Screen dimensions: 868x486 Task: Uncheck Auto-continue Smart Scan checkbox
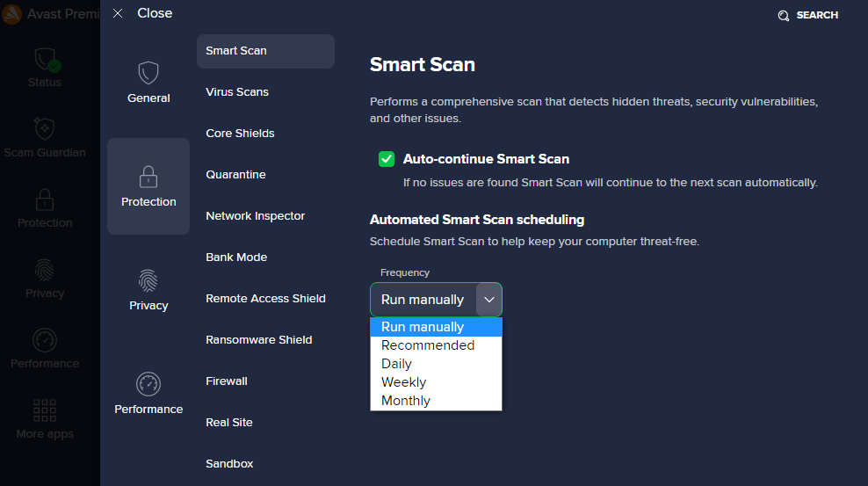387,159
